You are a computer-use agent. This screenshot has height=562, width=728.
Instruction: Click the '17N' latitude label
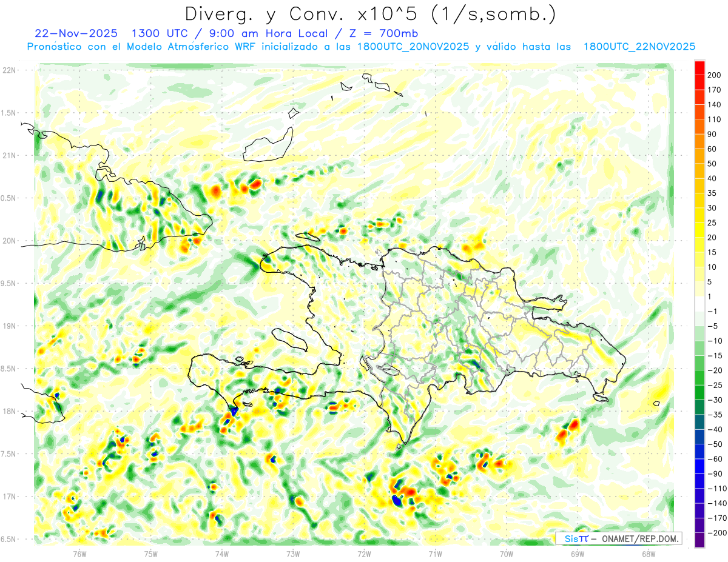8,497
